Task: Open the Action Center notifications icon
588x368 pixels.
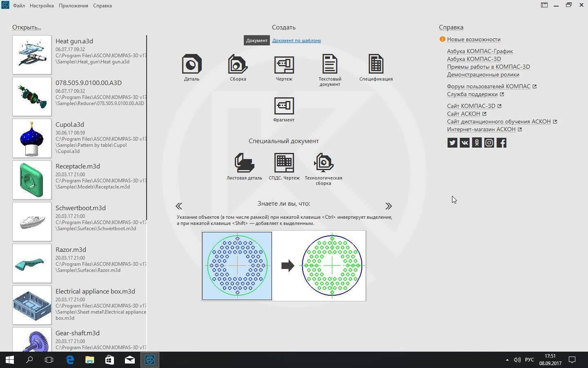Action: [x=572, y=360]
